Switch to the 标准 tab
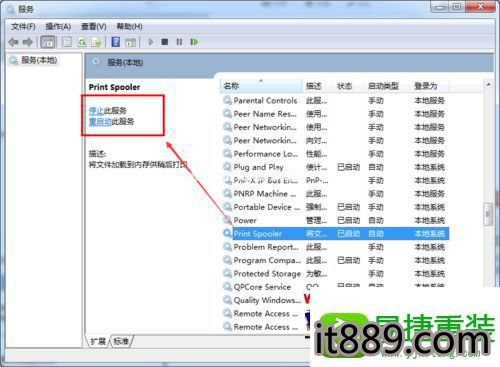This screenshot has width=500, height=367. tap(121, 341)
